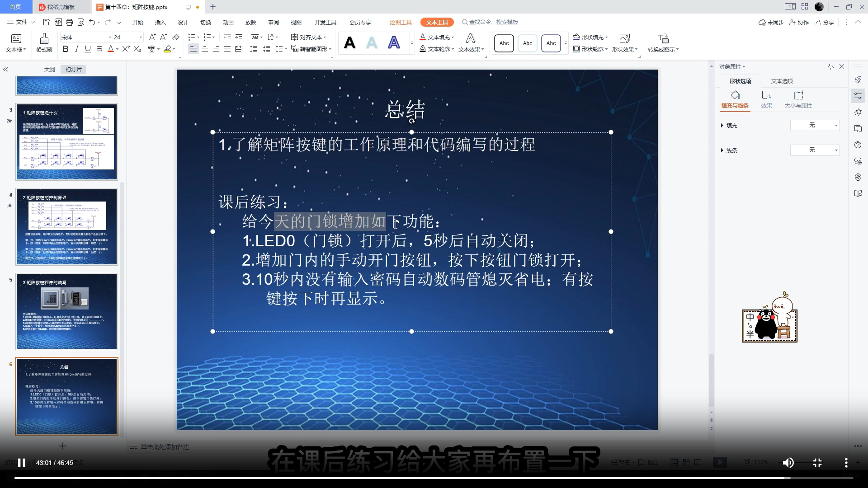Open the 插入 ribbon tab
Image resolution: width=868 pixels, height=488 pixels.
click(x=160, y=22)
